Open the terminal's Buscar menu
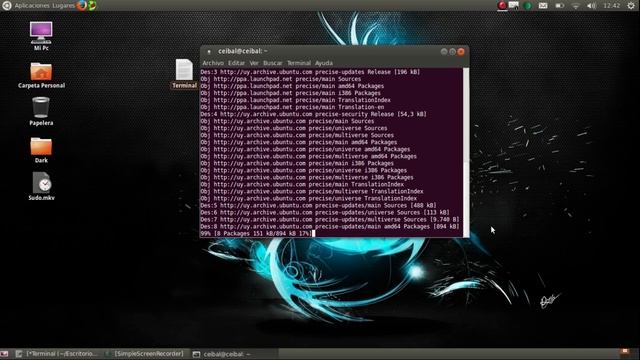Image resolution: width=640 pixels, height=360 pixels. point(273,63)
